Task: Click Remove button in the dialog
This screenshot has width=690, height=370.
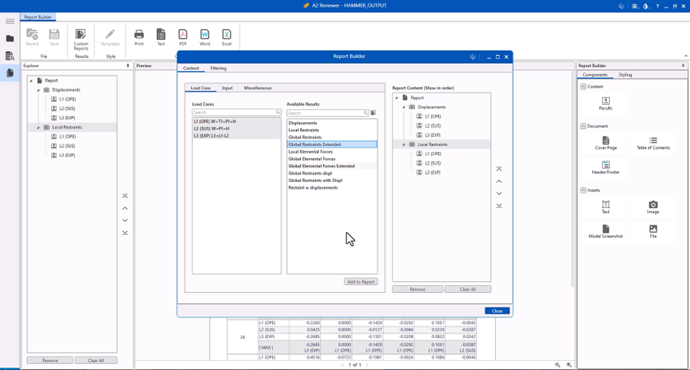Action: coord(417,289)
